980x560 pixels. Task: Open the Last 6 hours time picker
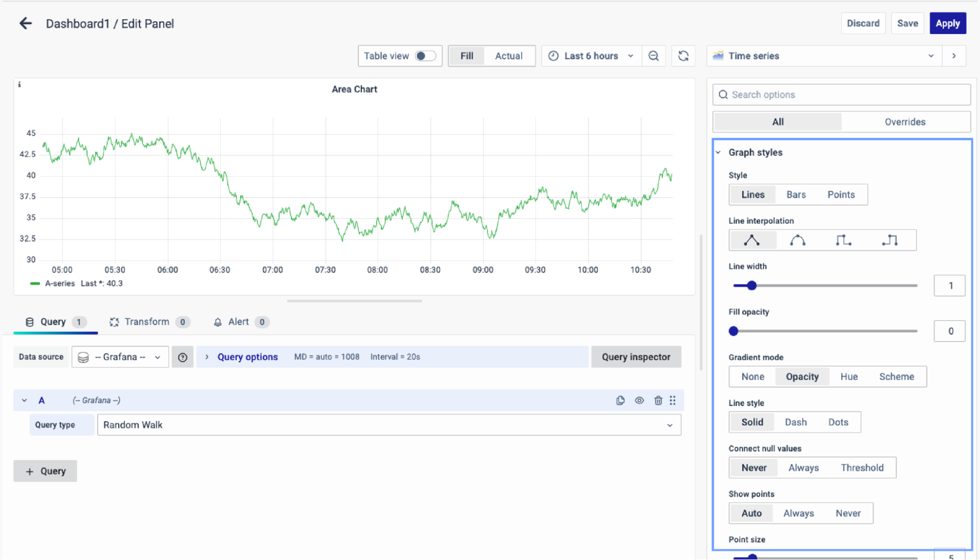(x=591, y=56)
